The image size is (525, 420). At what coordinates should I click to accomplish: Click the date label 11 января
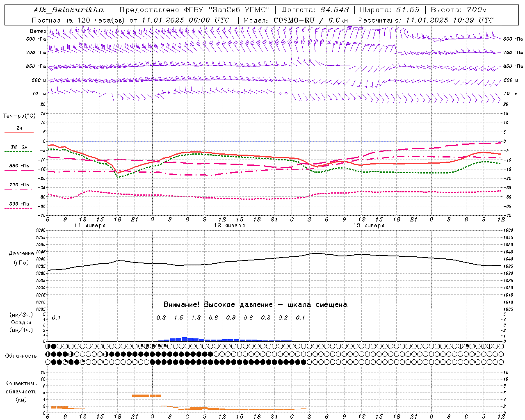click(x=90, y=226)
